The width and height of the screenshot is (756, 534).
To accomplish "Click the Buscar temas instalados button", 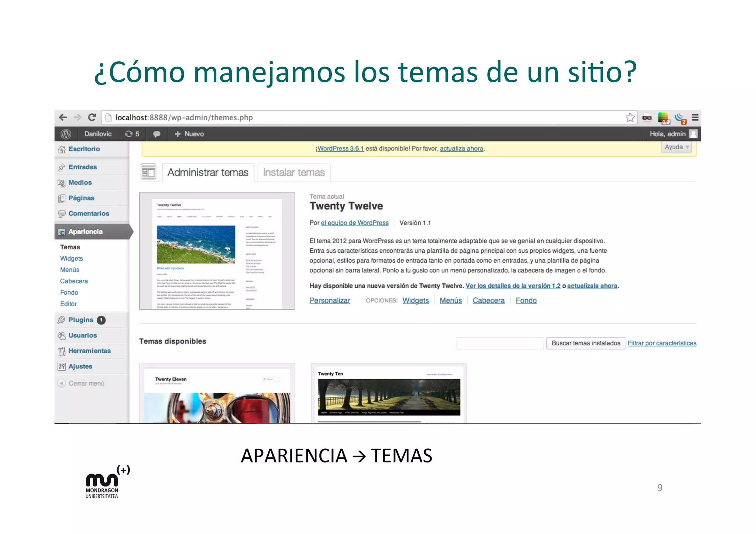I will pyautogui.click(x=586, y=343).
